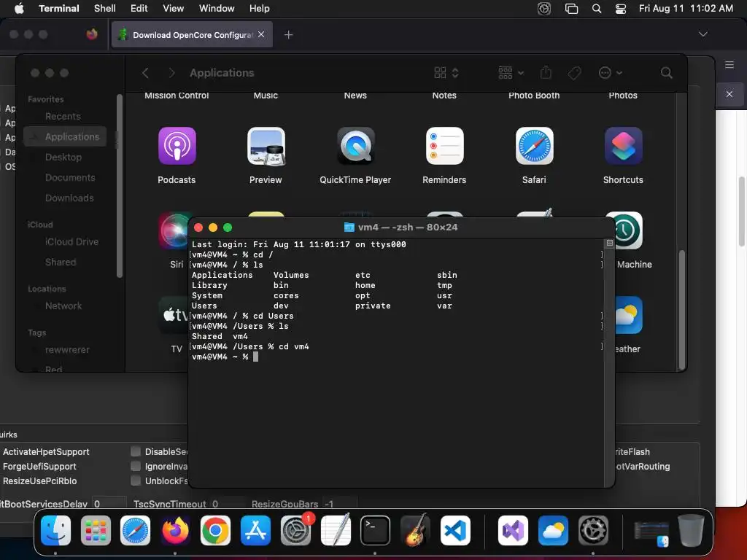
Task: Select QuickTime Player icon in Finder
Action: [x=355, y=146]
